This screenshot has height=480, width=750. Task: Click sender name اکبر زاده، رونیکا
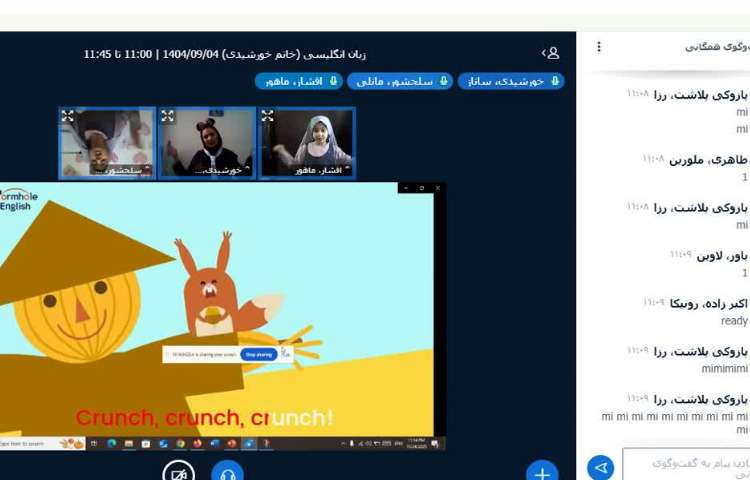pyautogui.click(x=708, y=304)
